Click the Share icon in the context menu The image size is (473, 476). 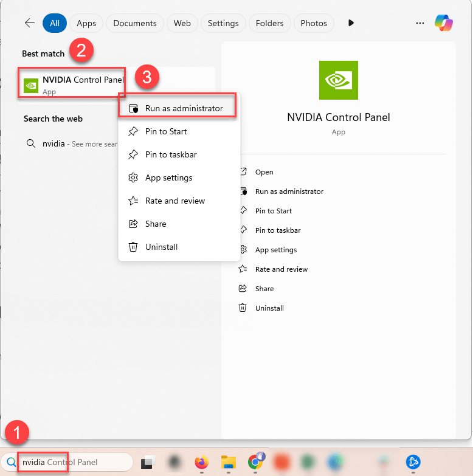pos(133,224)
